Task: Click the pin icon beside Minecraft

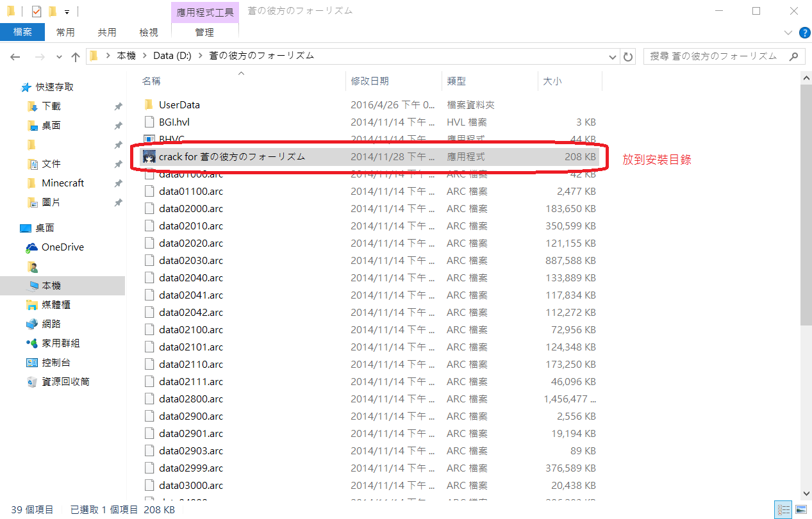Action: point(118,183)
